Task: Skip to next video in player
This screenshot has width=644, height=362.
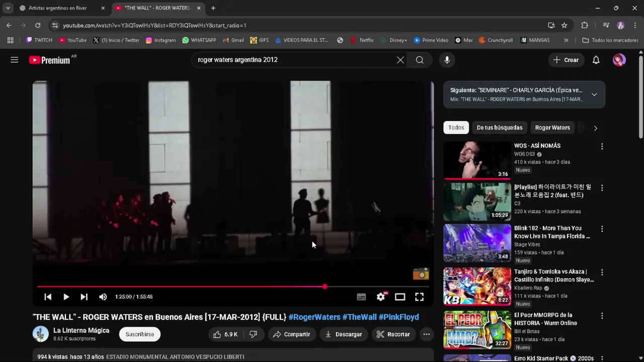Action: (x=84, y=297)
